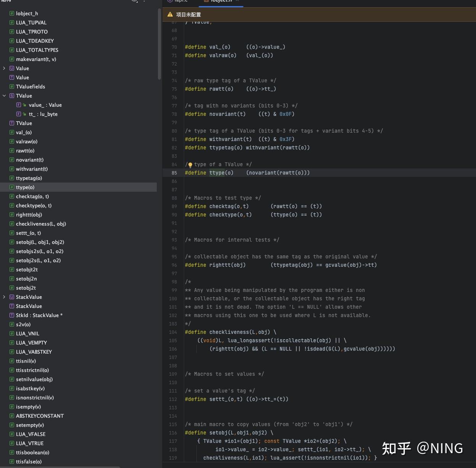Click the union icon beside expandable StackValue
Viewport: 476px width, 468px height.
pos(12,297)
